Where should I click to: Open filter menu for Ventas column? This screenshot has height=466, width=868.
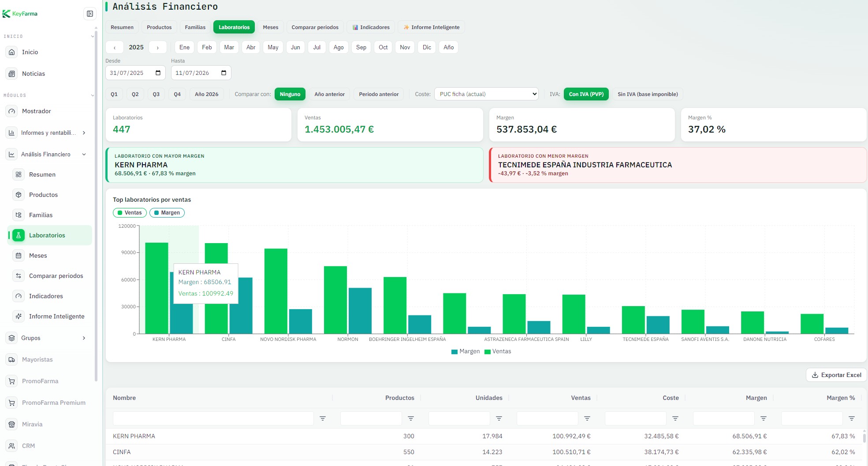(587, 418)
